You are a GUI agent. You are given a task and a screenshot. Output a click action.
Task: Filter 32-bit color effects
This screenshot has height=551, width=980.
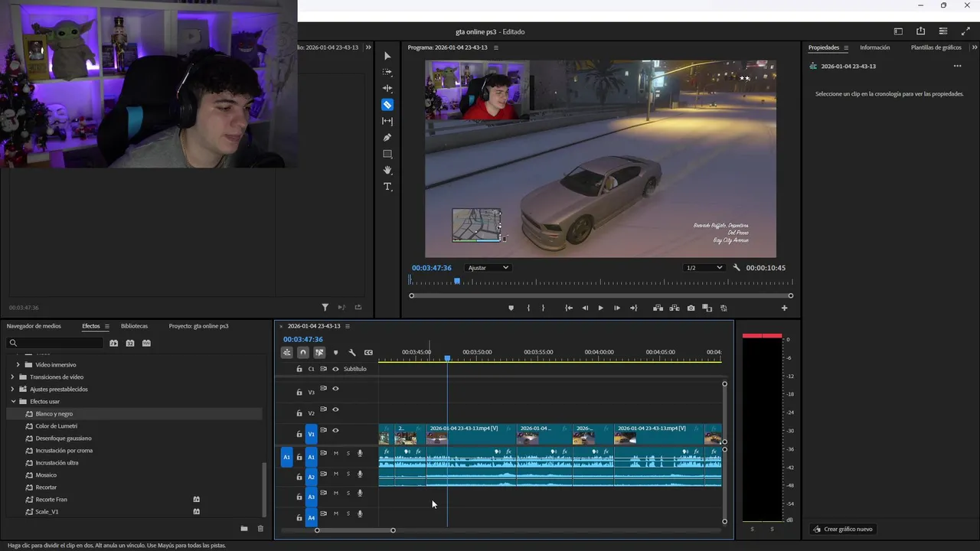[x=130, y=343]
